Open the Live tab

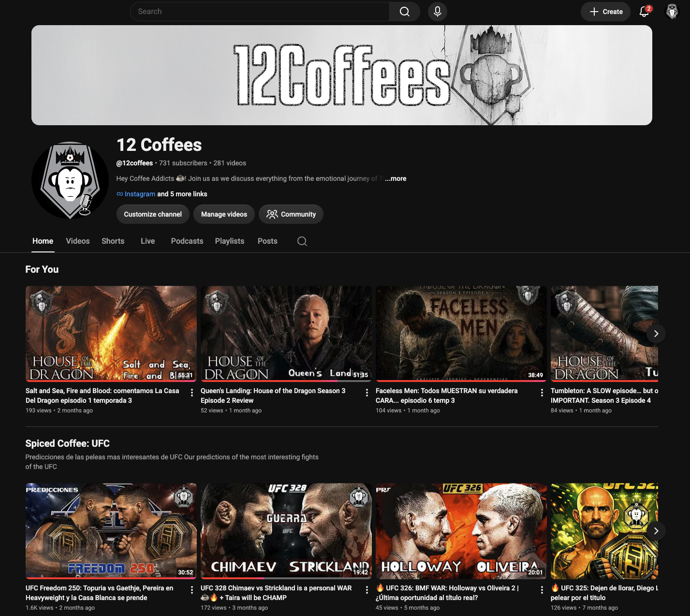148,241
